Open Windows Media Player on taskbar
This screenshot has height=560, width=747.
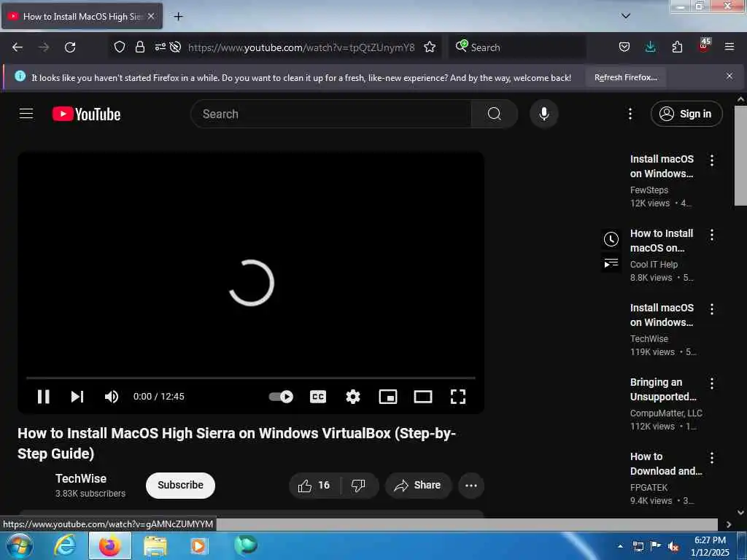pyautogui.click(x=198, y=545)
